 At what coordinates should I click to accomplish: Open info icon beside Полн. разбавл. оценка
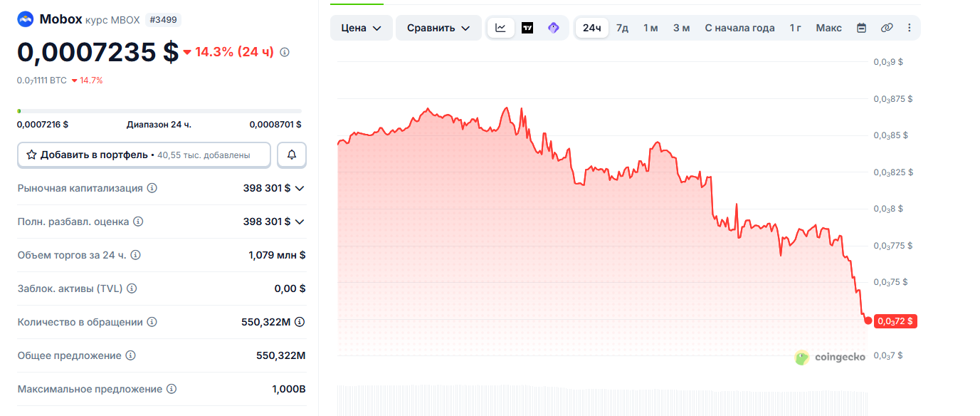point(138,222)
